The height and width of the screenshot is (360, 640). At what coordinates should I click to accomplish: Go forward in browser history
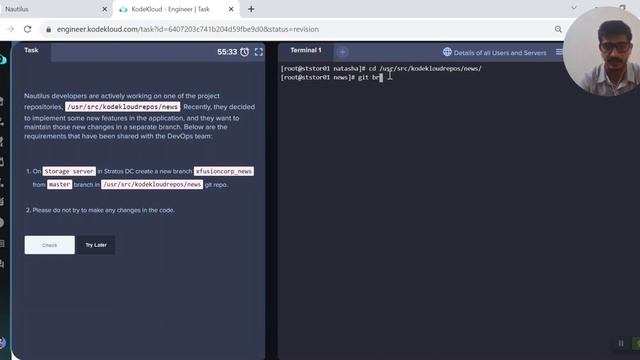click(11, 29)
